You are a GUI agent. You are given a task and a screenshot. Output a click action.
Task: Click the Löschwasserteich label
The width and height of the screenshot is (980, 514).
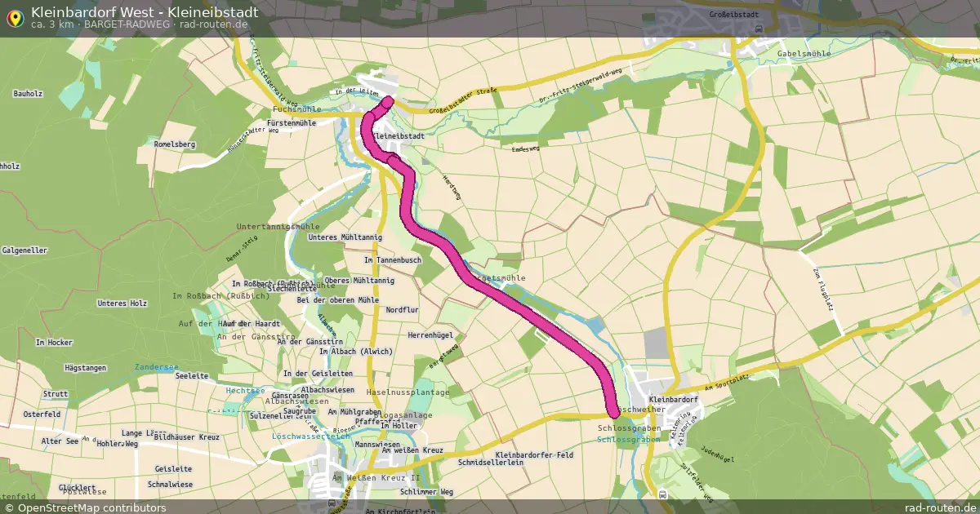click(x=310, y=437)
